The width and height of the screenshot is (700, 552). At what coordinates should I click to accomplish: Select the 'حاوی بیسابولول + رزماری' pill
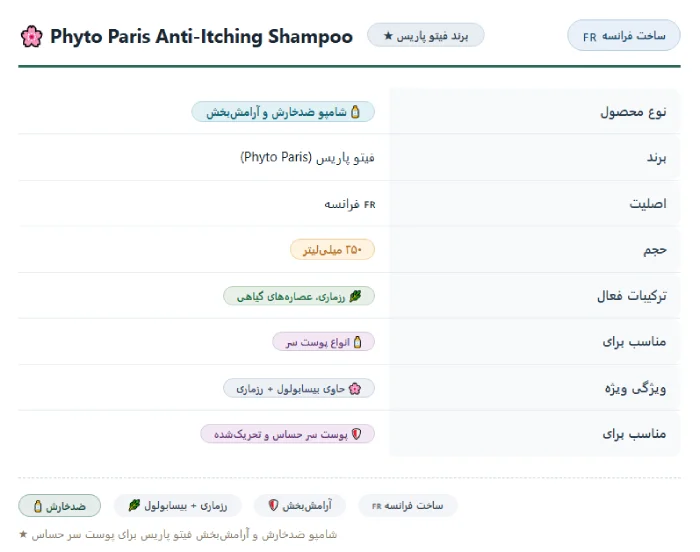(299, 389)
